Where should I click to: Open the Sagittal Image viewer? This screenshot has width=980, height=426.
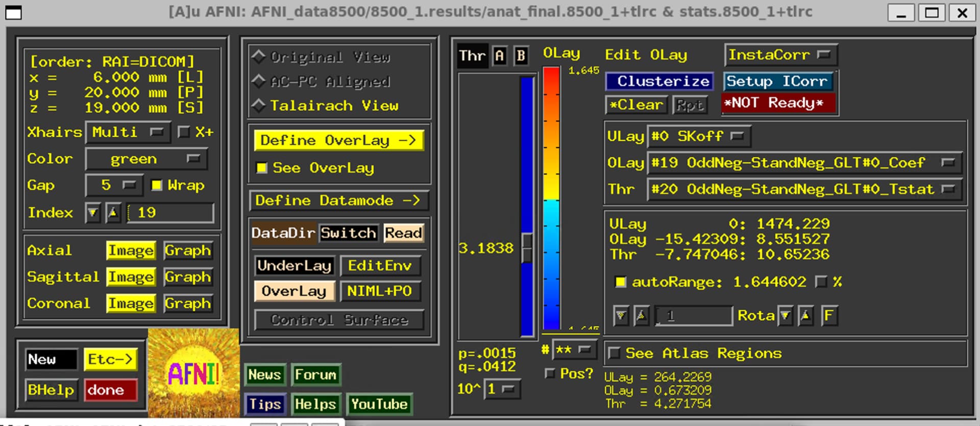(131, 277)
